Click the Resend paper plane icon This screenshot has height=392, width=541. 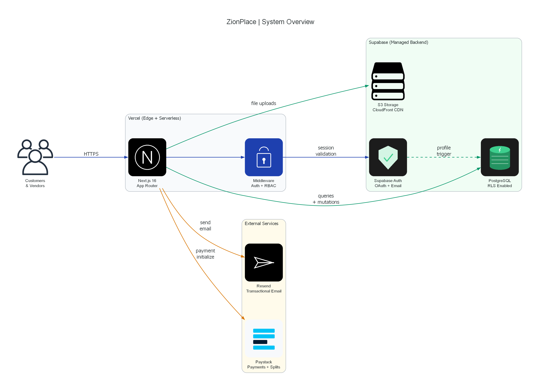coord(264,262)
